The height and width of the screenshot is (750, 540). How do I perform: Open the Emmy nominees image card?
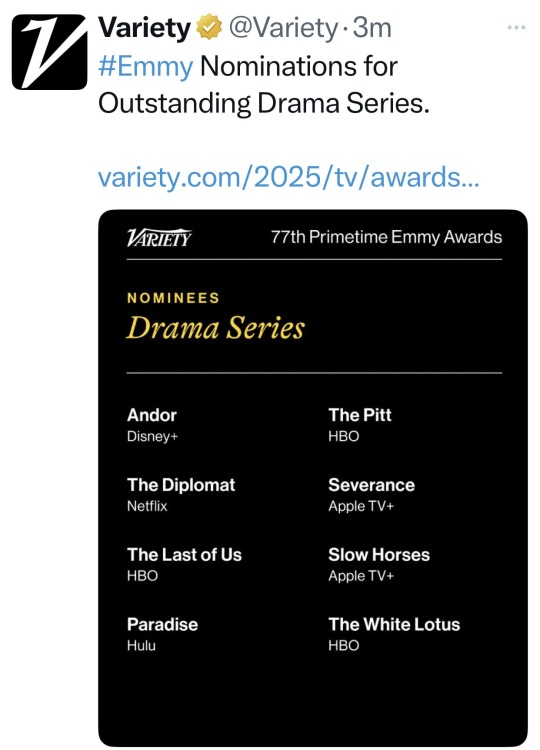pos(313,477)
